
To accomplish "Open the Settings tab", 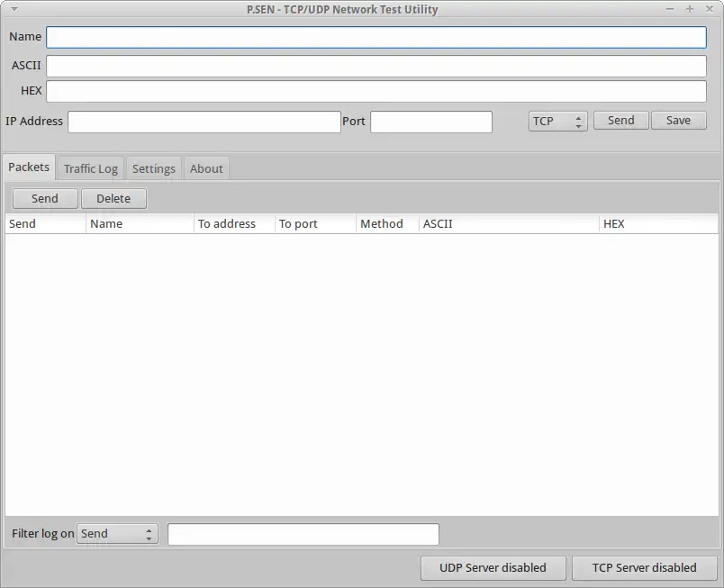I will pyautogui.click(x=154, y=168).
